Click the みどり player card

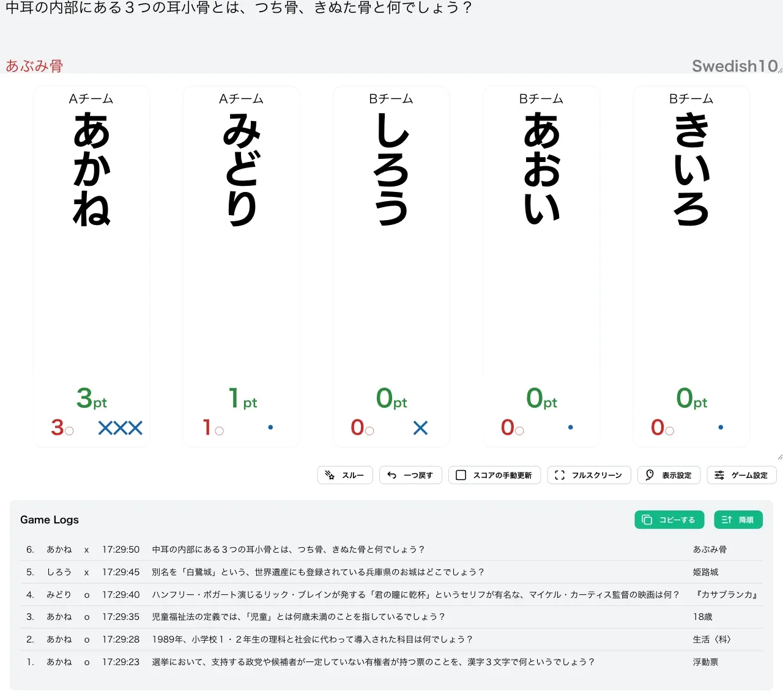tap(242, 267)
